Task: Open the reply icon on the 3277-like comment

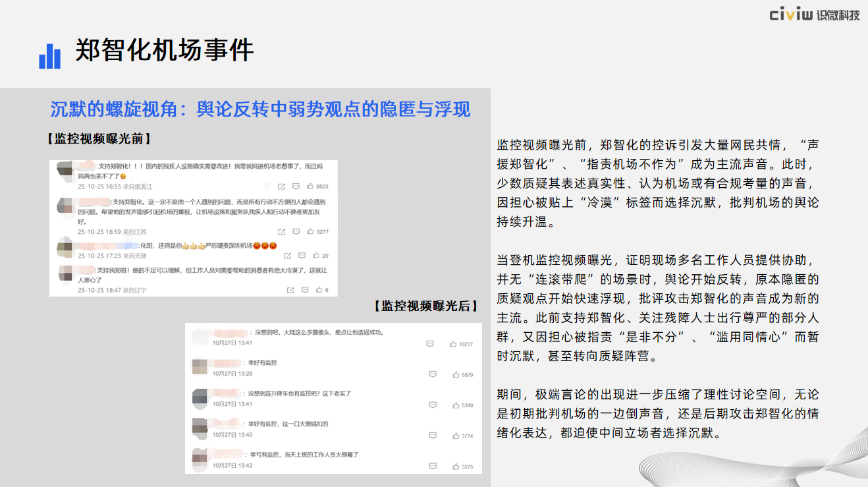Action: pos(296,232)
